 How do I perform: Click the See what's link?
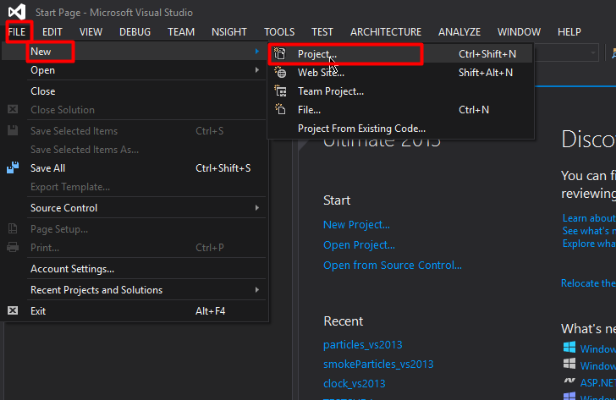(x=588, y=231)
